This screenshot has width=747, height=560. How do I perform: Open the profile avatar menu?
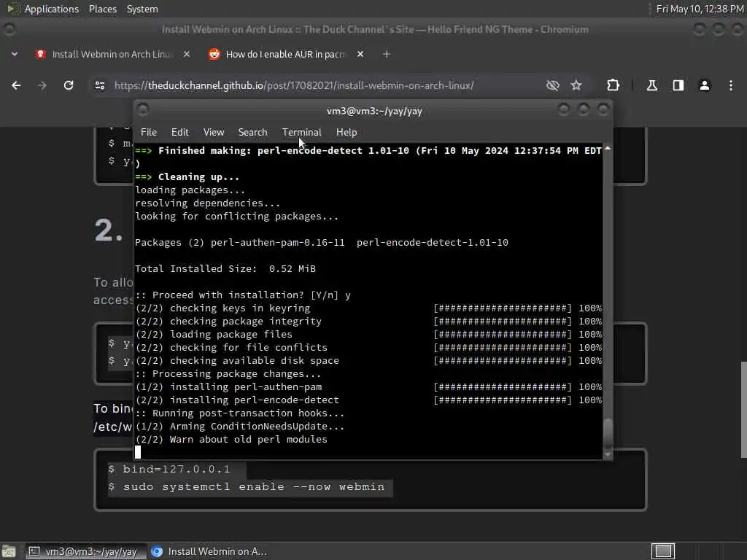point(705,85)
